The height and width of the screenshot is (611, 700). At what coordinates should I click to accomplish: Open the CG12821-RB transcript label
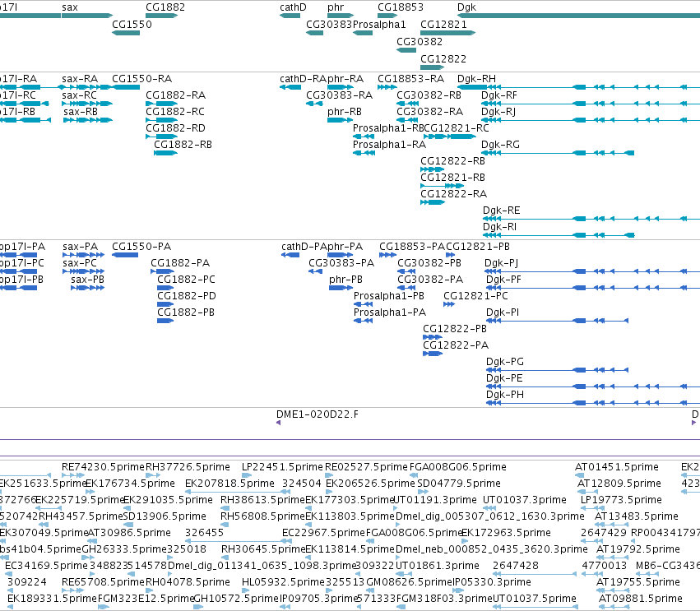[452, 178]
